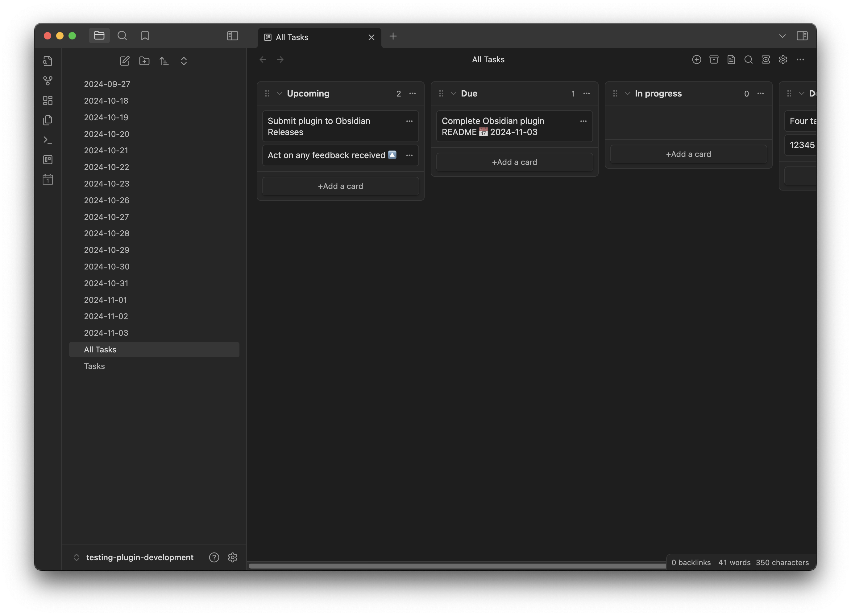Viewport: 851px width, 616px height.
Task: Click Add a card under In progress
Action: click(688, 154)
